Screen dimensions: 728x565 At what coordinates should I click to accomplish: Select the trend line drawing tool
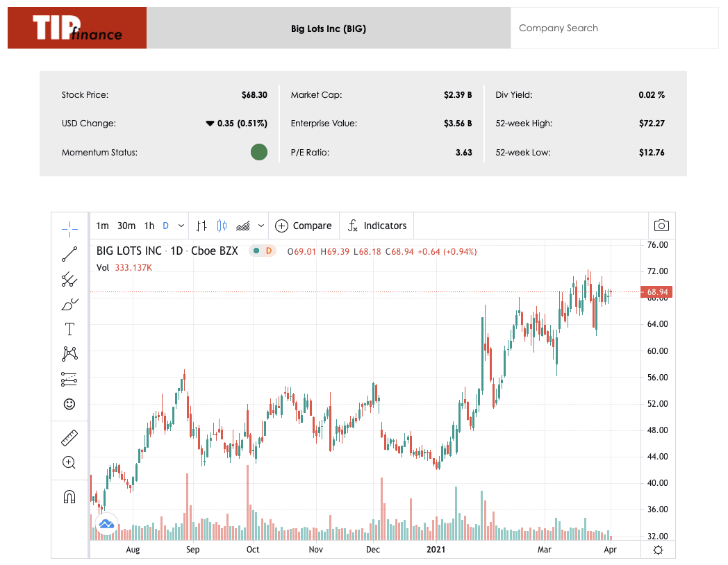69,254
